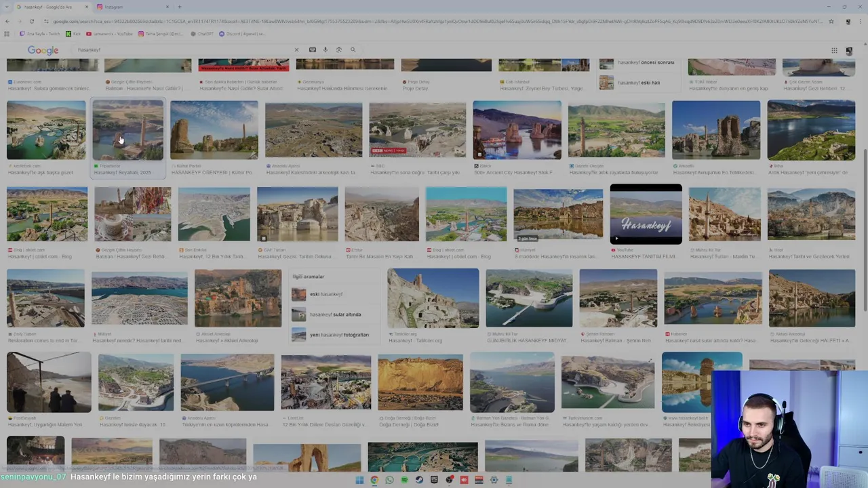Image resolution: width=868 pixels, height=488 pixels.
Task: Open the YouTube bookmark
Action: (109, 33)
